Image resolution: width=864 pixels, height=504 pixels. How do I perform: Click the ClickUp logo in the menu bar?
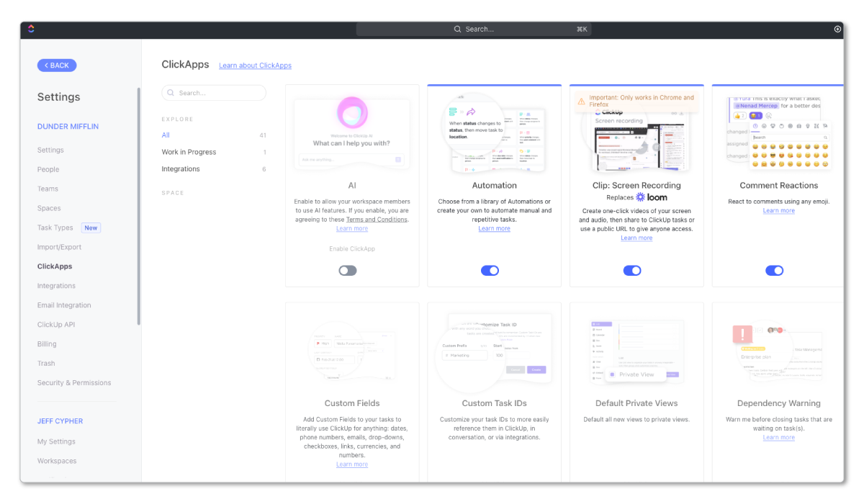click(x=30, y=29)
